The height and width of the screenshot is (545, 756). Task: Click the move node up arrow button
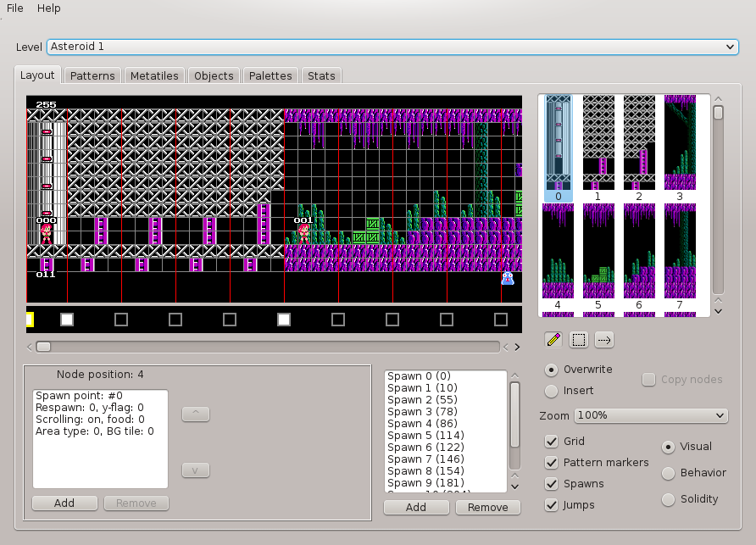pyautogui.click(x=196, y=414)
